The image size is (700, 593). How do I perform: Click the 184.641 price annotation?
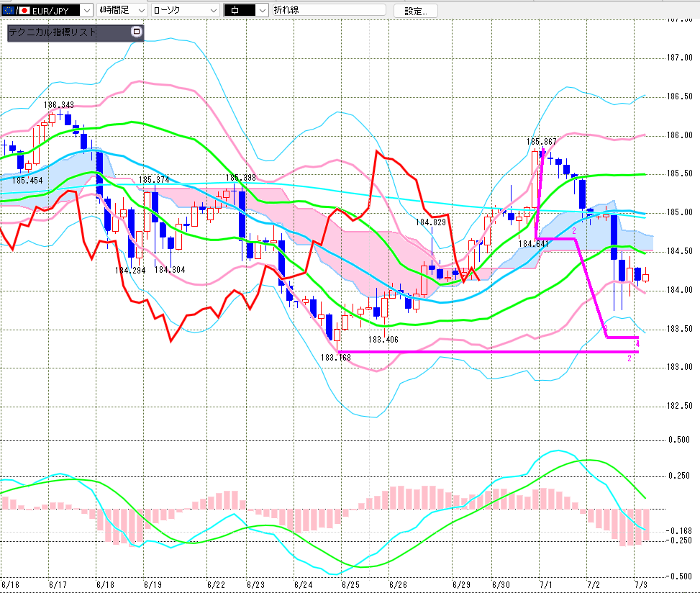(x=534, y=244)
